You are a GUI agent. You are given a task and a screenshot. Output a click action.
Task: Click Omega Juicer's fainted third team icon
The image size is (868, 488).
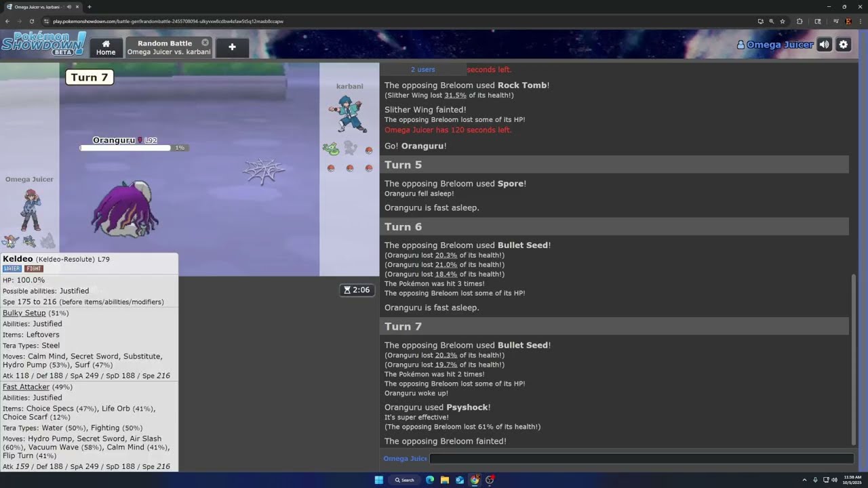[x=47, y=241]
